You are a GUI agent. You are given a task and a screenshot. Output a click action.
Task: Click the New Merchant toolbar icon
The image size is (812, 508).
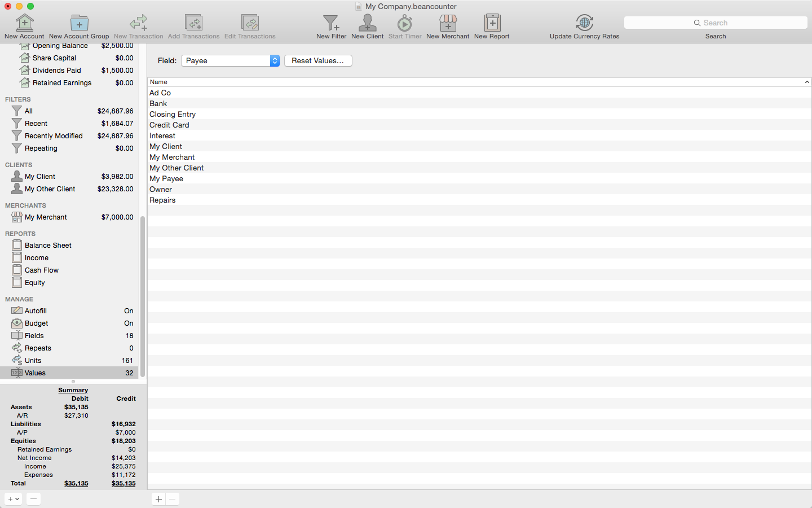[x=448, y=24]
